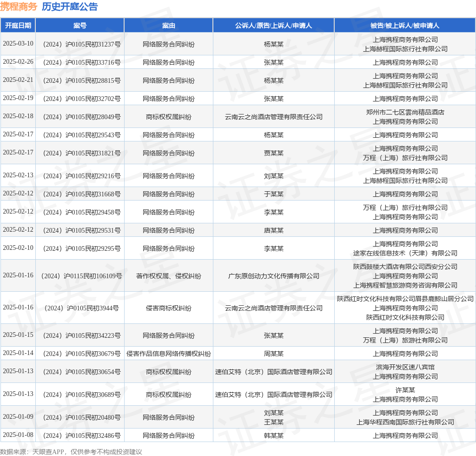This screenshot has width=476, height=456.
Task: Click the date 2025-01-09
Action: (18, 417)
